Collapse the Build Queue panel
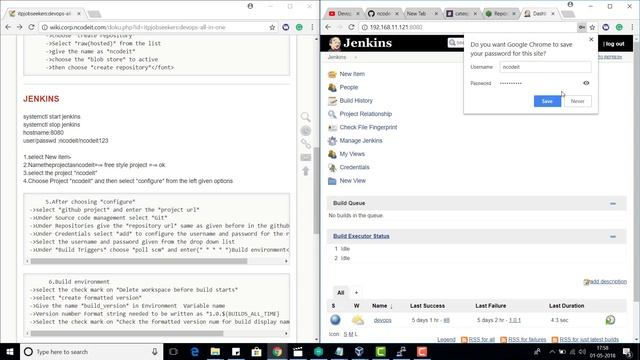This screenshot has height=360, width=640. [613, 203]
